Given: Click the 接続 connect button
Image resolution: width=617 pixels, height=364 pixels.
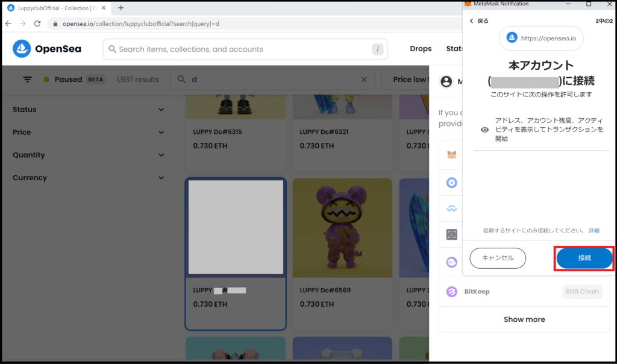Looking at the screenshot, I should (x=584, y=258).
